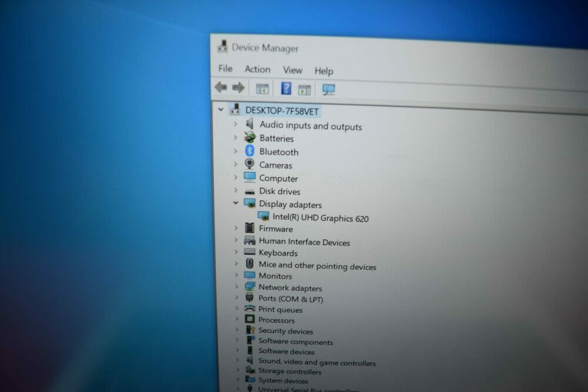Click the drive icon beside Disk drives

[249, 192]
